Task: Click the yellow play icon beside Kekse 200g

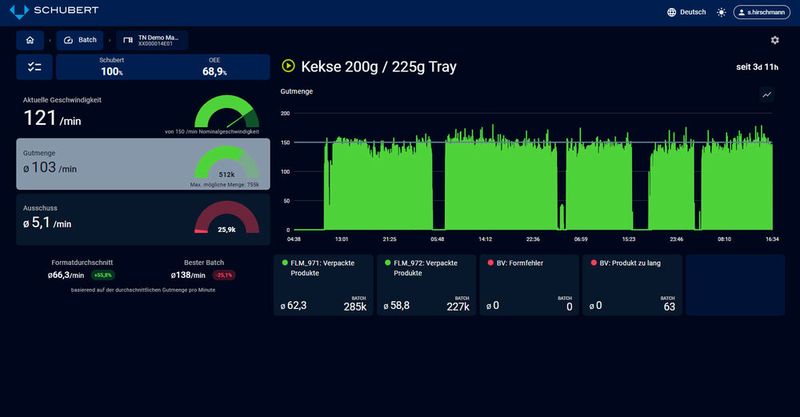Action: pos(288,66)
